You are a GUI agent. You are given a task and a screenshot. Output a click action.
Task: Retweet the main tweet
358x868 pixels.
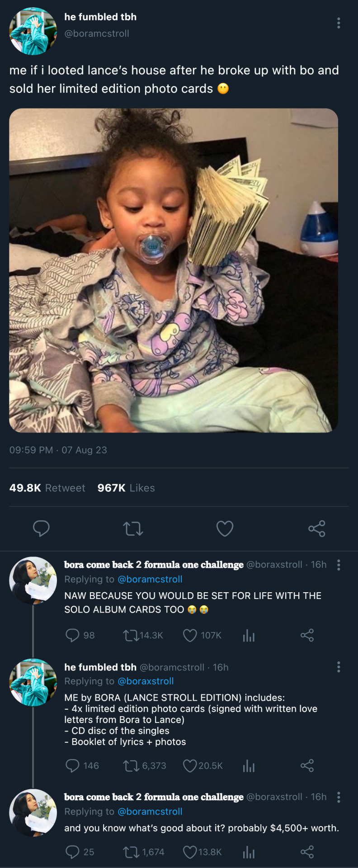click(x=133, y=528)
